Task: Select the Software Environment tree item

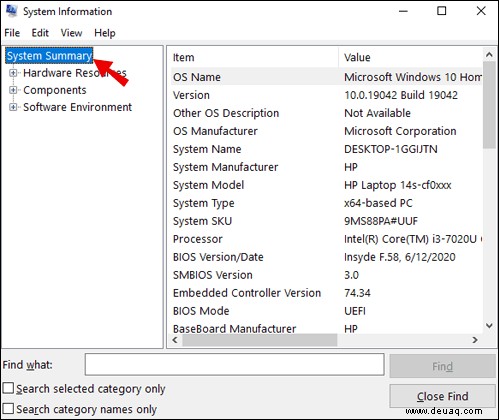Action: 77,107
